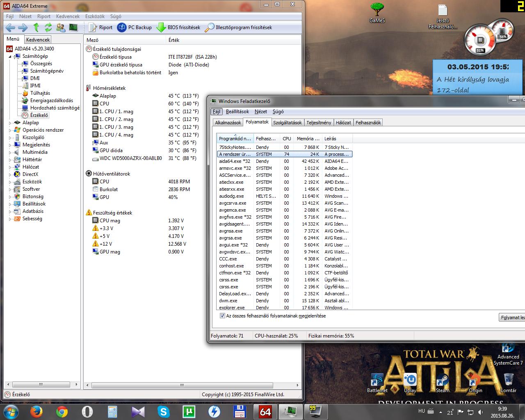Launch PC Backup from toolbar

pyautogui.click(x=135, y=27)
